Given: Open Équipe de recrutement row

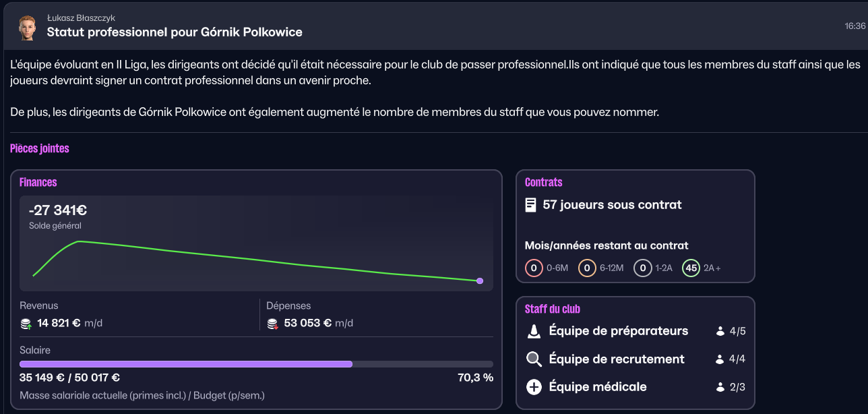Looking at the screenshot, I should click(x=617, y=359).
